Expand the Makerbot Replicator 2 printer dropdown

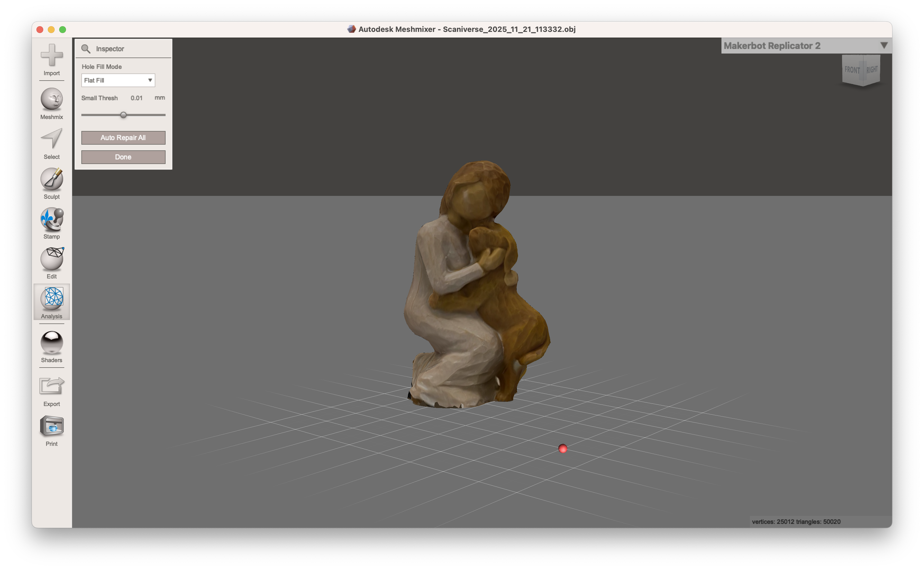tap(884, 46)
